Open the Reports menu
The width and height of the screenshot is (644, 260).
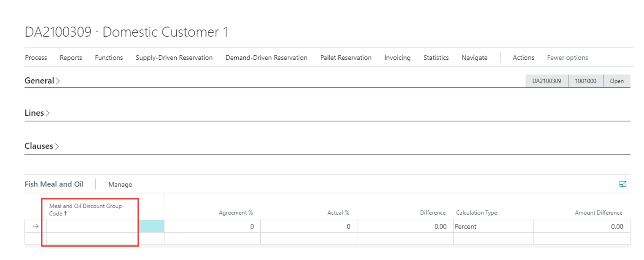point(71,58)
